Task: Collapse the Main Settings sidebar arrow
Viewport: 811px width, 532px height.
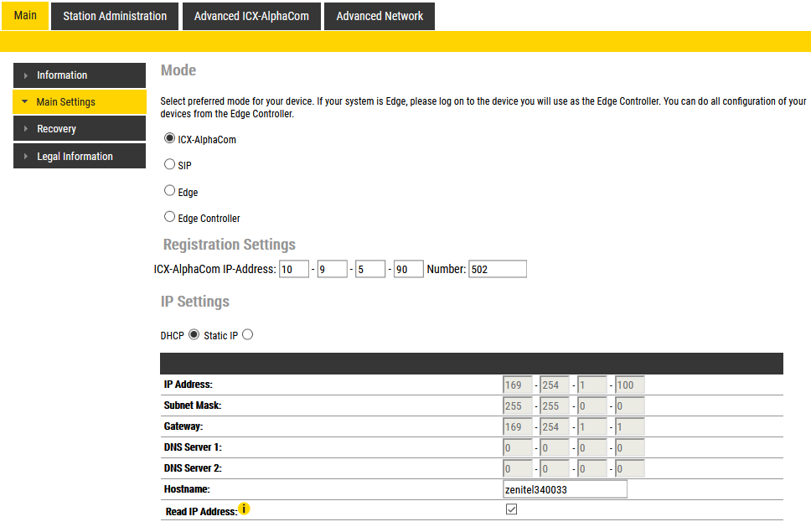Action: pyautogui.click(x=25, y=102)
